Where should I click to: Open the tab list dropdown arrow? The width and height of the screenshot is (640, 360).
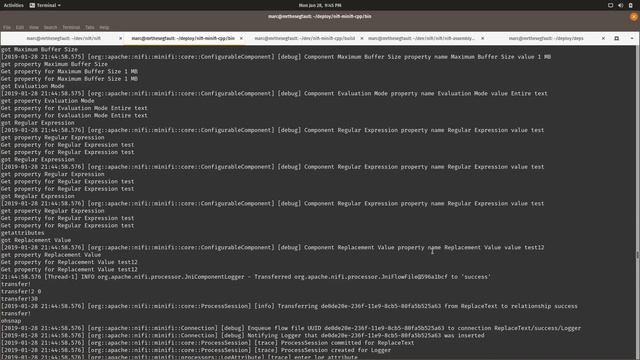coord(632,38)
